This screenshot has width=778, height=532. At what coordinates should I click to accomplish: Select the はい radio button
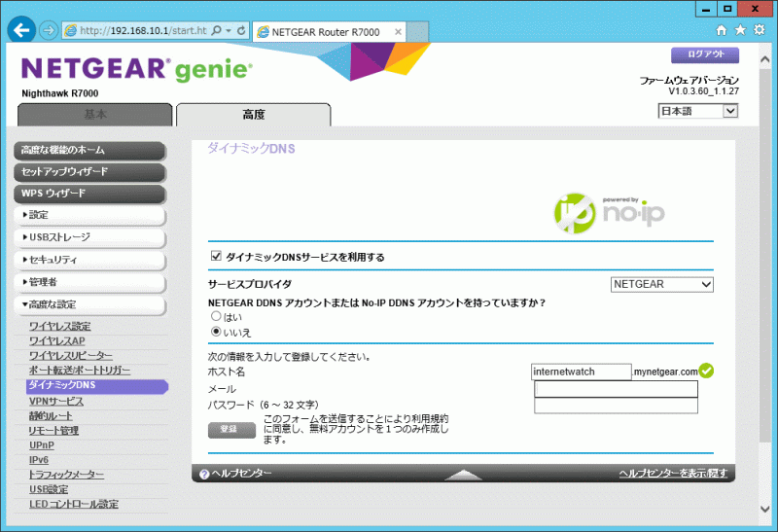pyautogui.click(x=216, y=316)
